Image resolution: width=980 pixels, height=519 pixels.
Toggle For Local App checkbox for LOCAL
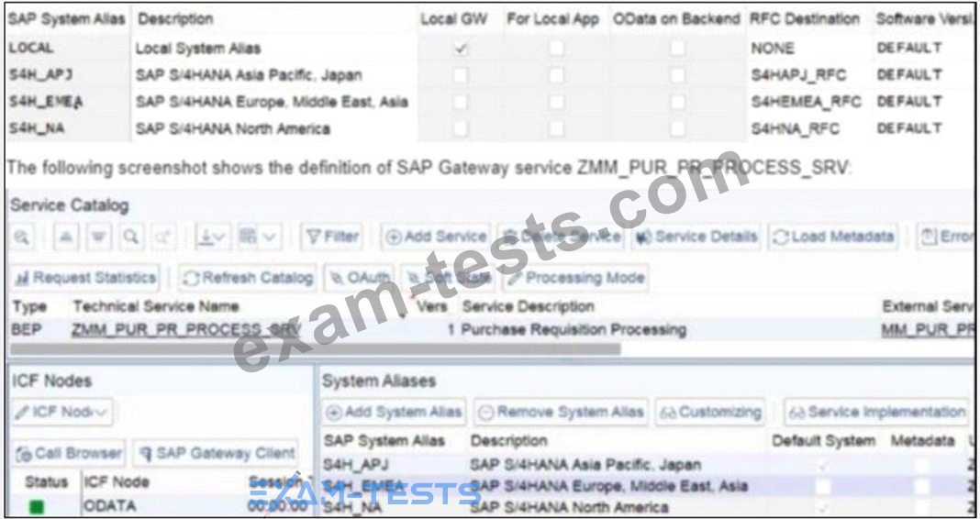click(556, 48)
